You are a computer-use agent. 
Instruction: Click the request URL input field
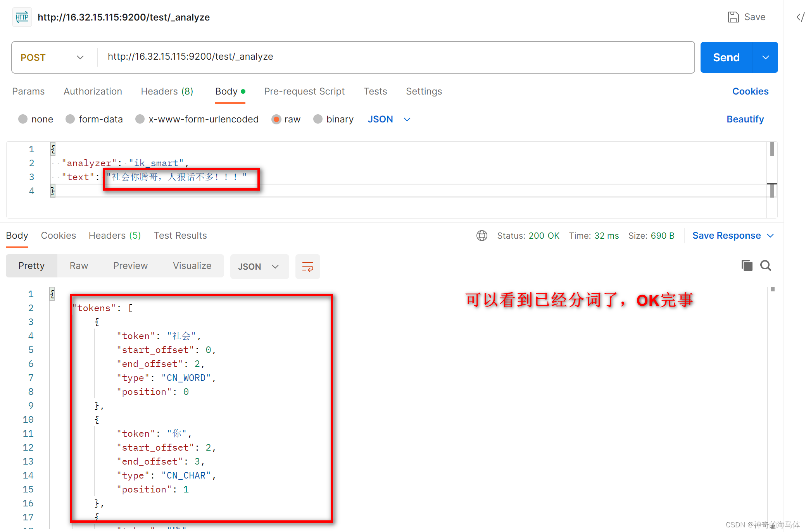click(x=395, y=57)
